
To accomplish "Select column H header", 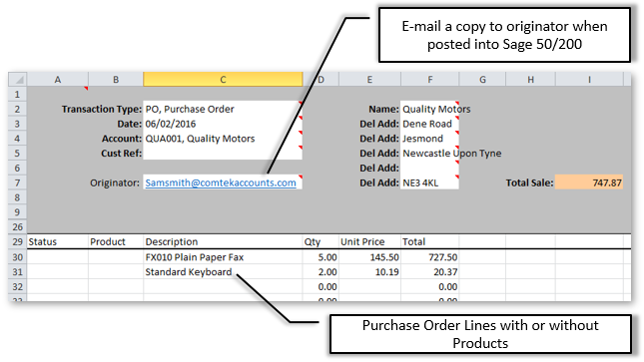I will click(x=530, y=79).
